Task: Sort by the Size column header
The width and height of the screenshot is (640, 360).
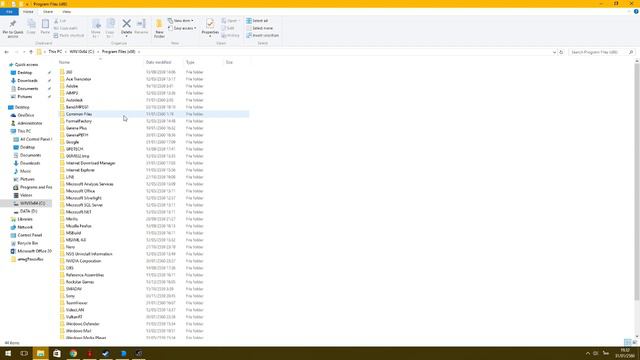Action: click(x=236, y=62)
